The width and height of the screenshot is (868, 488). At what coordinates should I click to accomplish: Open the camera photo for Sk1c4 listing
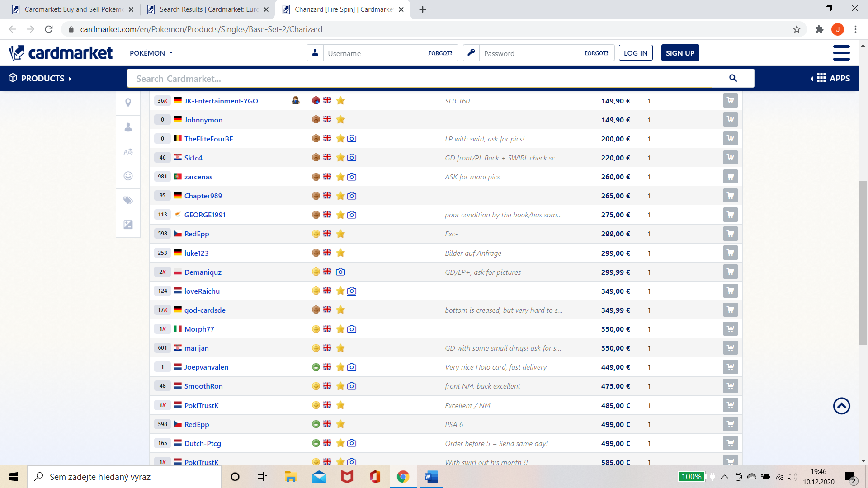[x=352, y=157]
